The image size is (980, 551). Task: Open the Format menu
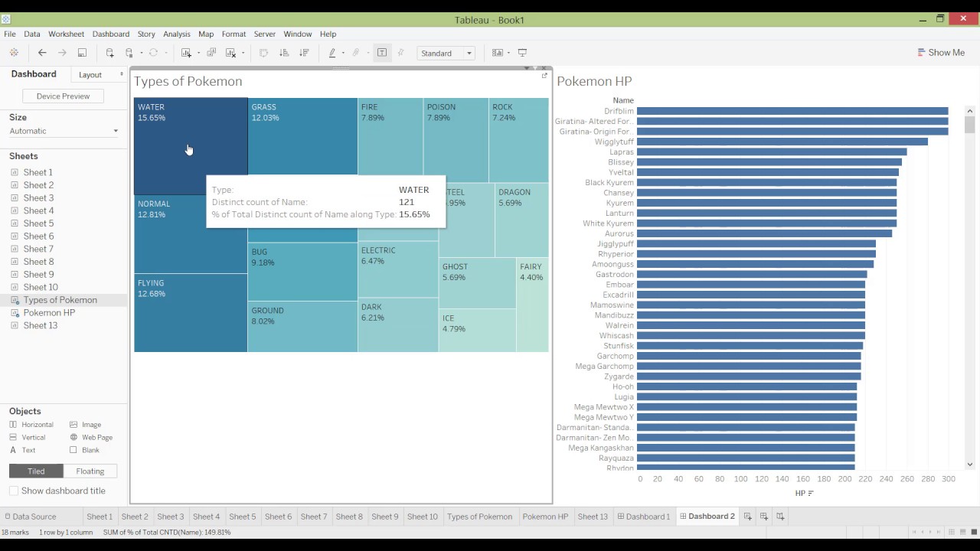(x=234, y=34)
